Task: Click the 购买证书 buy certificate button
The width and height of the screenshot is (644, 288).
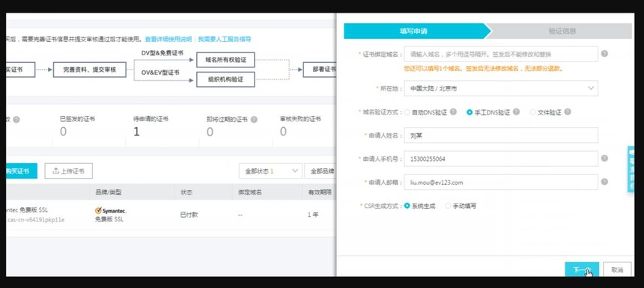Action: tap(22, 171)
